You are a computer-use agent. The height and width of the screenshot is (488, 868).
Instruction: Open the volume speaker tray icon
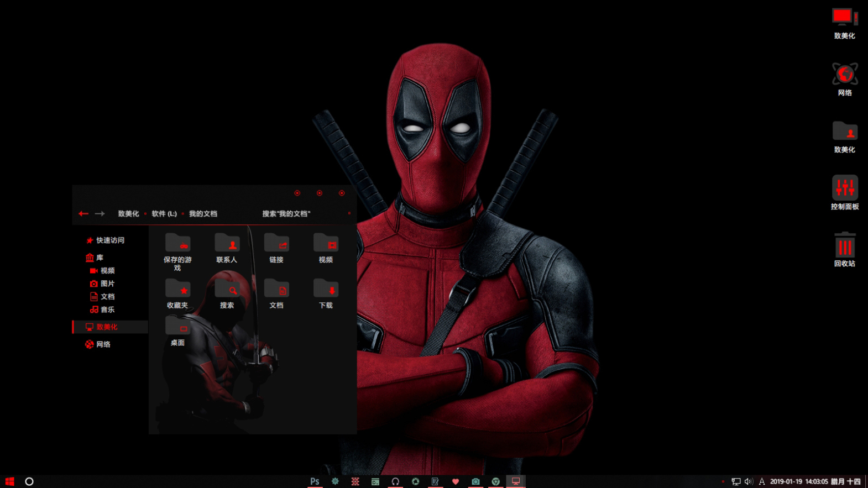tap(749, 481)
